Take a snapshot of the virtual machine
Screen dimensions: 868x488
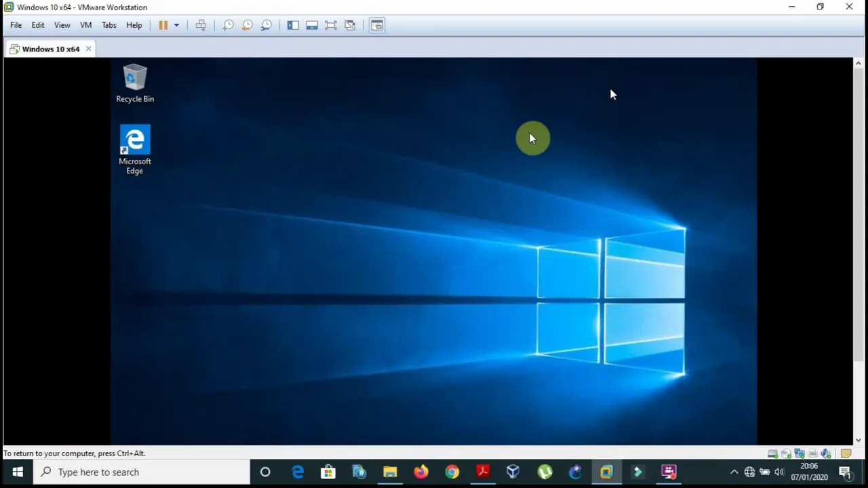(x=229, y=25)
